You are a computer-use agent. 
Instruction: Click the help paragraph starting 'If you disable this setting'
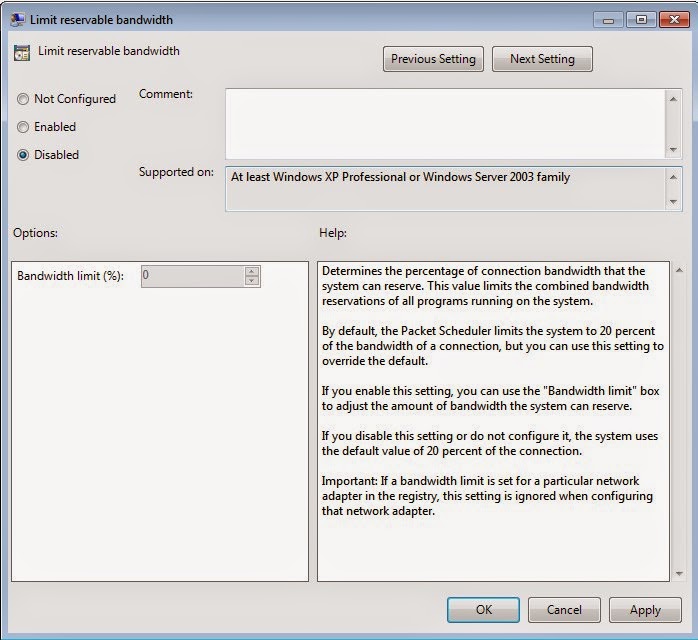[490, 443]
